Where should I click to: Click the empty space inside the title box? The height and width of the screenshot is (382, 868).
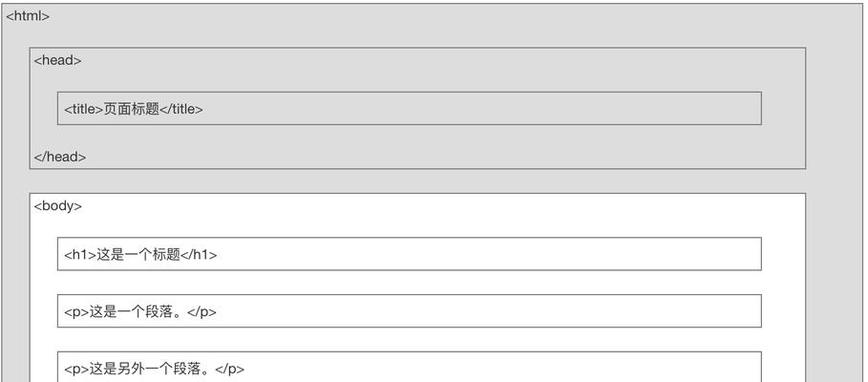tap(481, 109)
